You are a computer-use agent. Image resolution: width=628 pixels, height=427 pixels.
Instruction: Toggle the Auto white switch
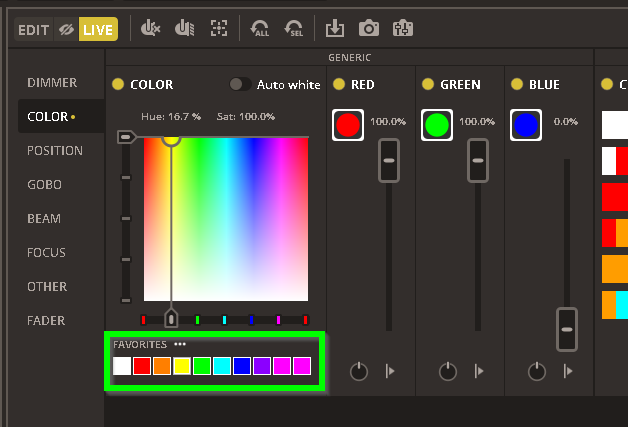[240, 84]
